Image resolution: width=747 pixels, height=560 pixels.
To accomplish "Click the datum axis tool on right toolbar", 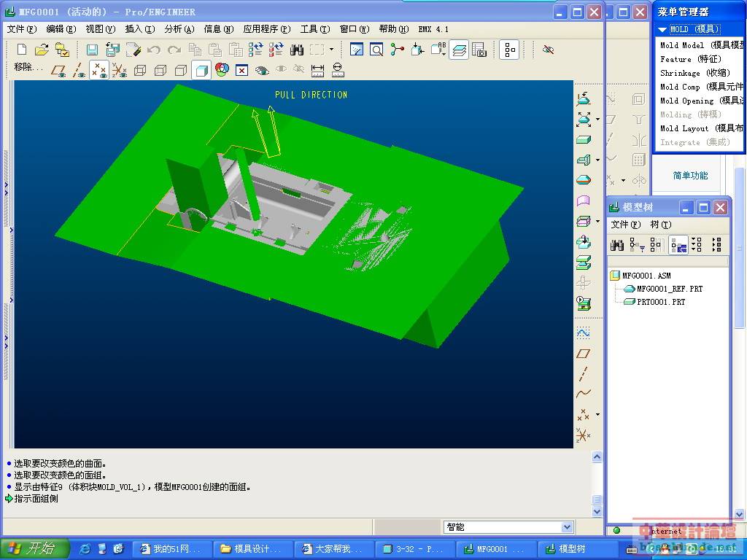I will [584, 374].
